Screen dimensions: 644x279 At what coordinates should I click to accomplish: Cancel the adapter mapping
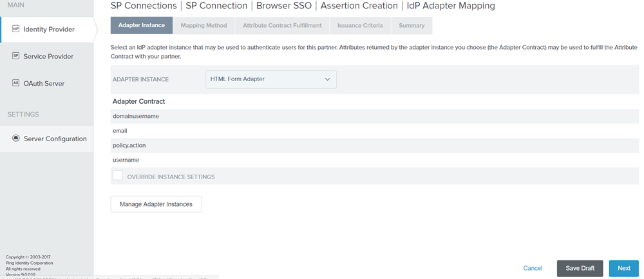pos(533,268)
